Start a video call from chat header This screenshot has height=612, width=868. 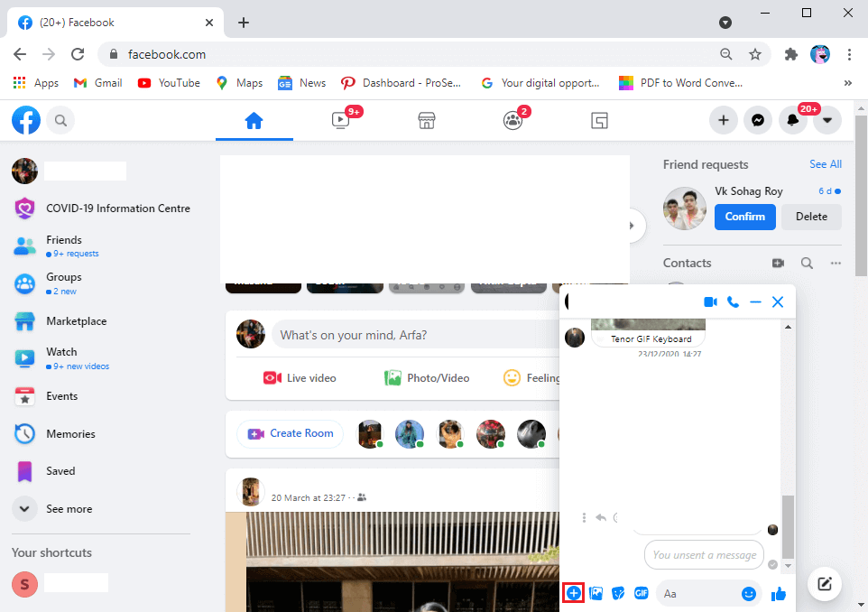pyautogui.click(x=711, y=301)
